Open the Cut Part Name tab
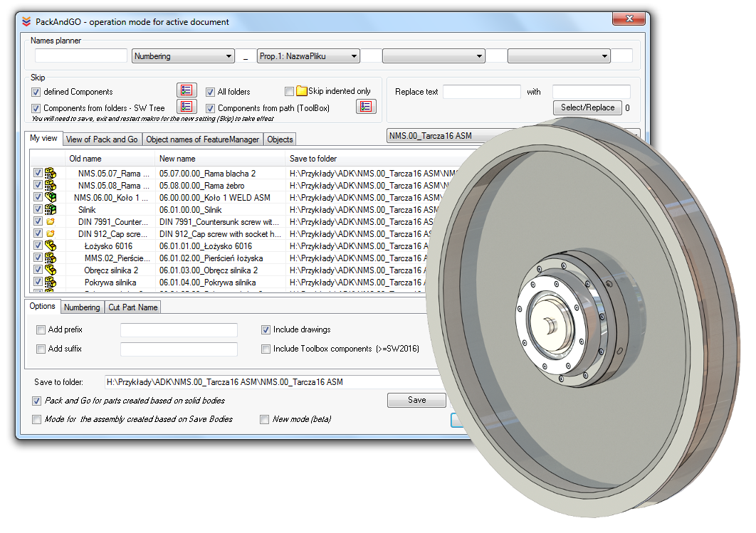 point(133,307)
